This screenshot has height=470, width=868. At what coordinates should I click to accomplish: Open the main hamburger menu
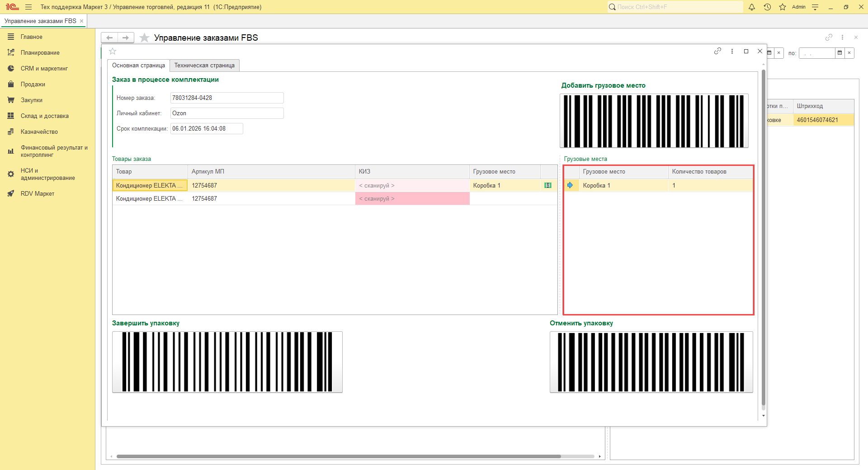tap(28, 7)
